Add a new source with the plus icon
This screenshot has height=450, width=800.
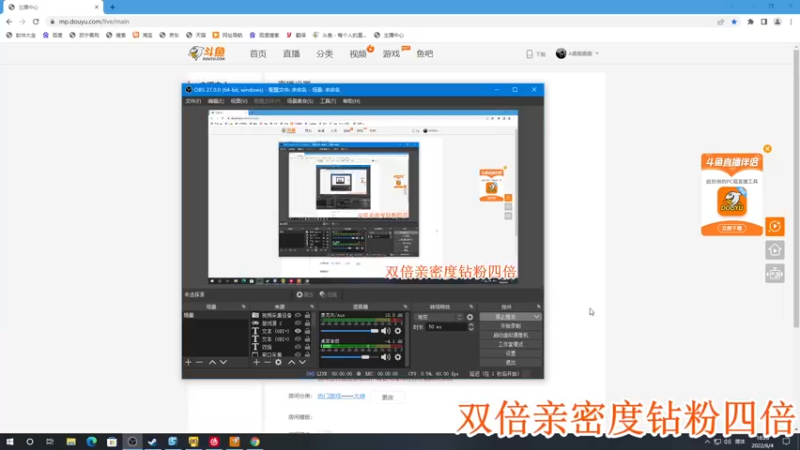click(256, 362)
